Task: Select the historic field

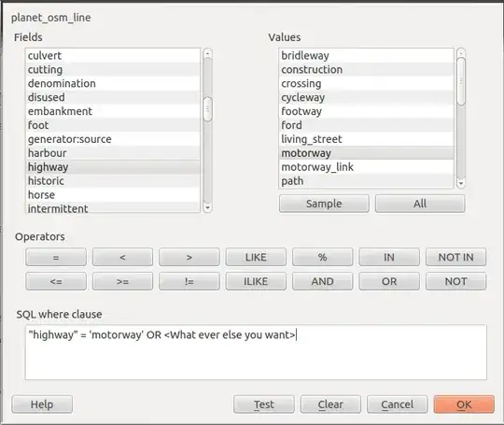Action: click(x=113, y=181)
